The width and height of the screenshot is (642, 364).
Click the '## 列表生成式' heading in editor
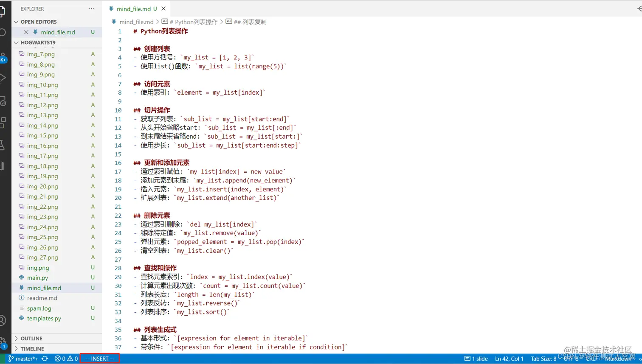tap(155, 330)
